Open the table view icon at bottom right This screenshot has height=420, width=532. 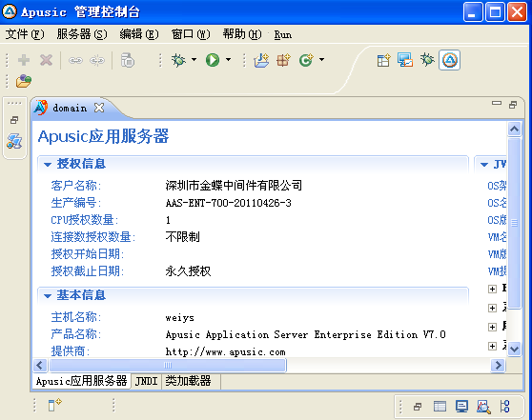point(440,406)
